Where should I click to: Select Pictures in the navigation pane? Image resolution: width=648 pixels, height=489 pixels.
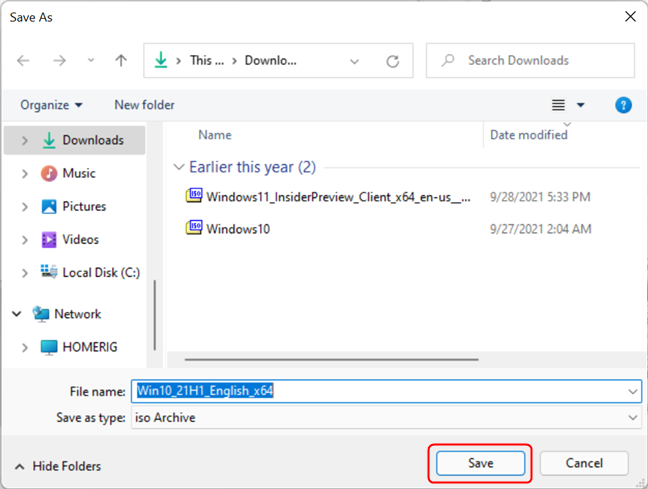click(x=84, y=206)
